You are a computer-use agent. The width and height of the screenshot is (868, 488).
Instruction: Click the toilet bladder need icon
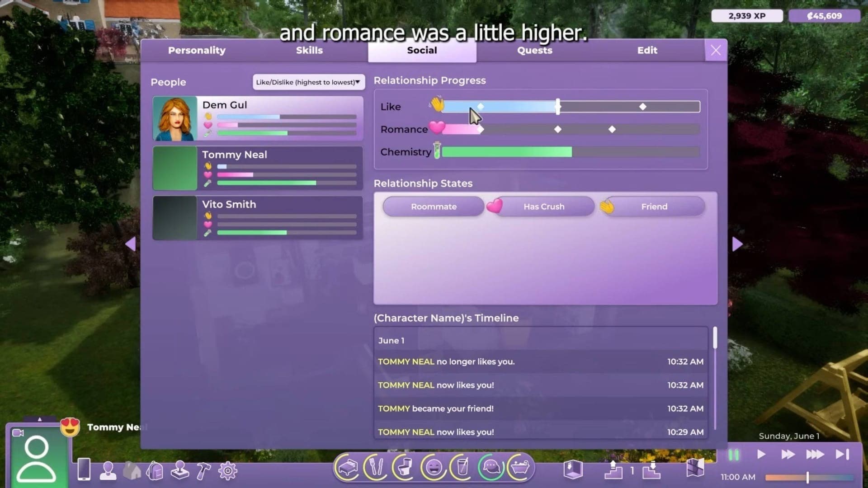pyautogui.click(x=405, y=467)
